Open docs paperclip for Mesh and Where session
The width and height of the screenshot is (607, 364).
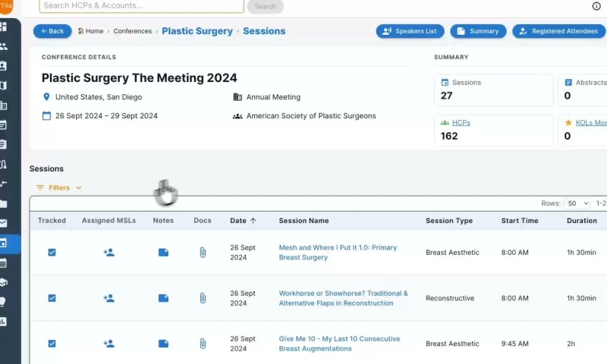point(203,253)
